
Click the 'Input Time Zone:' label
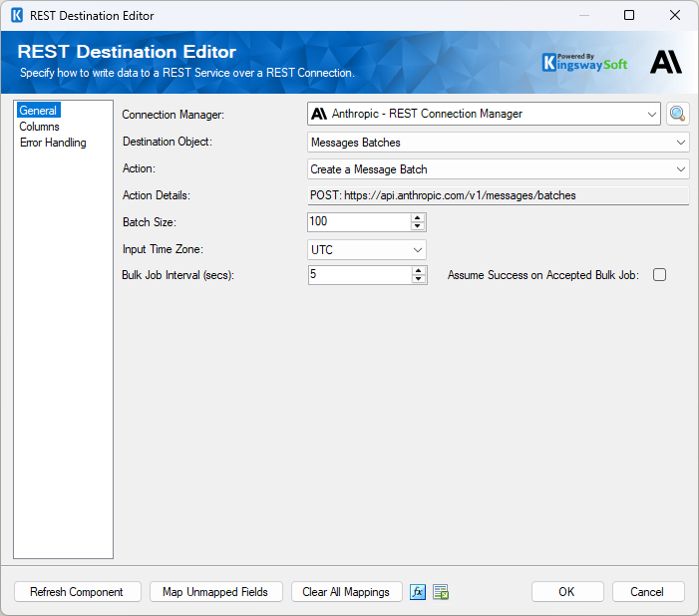[163, 249]
